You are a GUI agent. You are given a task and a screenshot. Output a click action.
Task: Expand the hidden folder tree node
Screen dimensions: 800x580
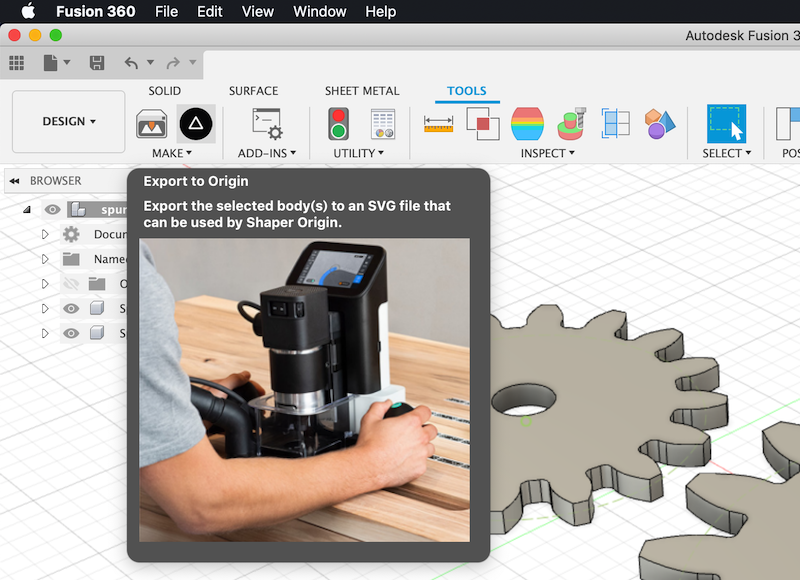pos(45,284)
